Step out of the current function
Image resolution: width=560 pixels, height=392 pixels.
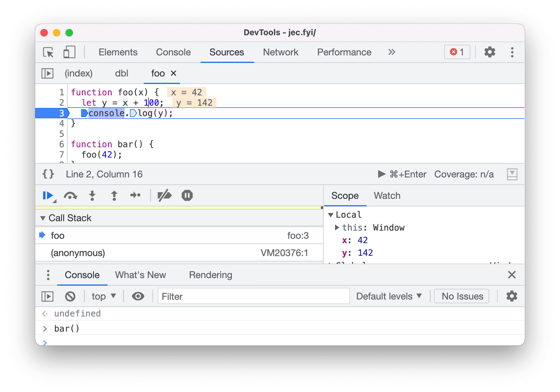click(114, 195)
